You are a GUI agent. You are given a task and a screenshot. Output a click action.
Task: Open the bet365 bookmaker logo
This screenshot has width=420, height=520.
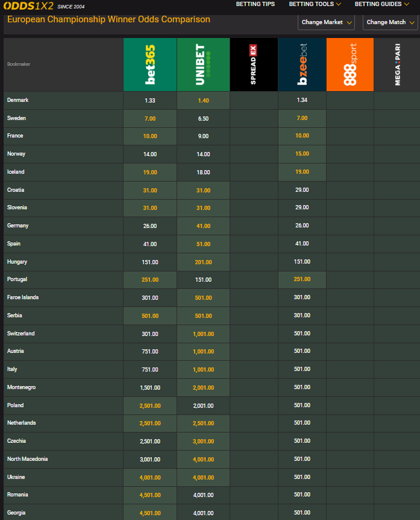click(150, 65)
